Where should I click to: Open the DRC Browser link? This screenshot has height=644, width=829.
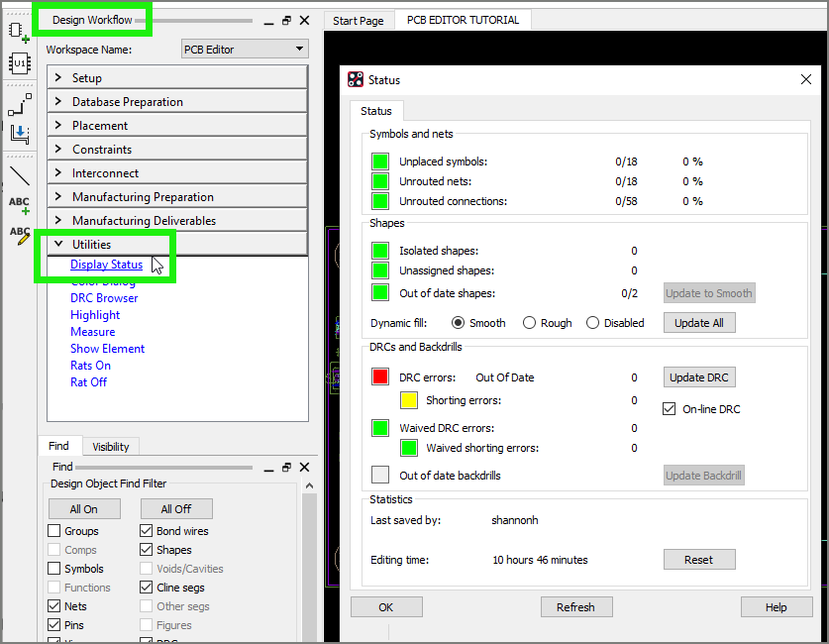[x=104, y=298]
